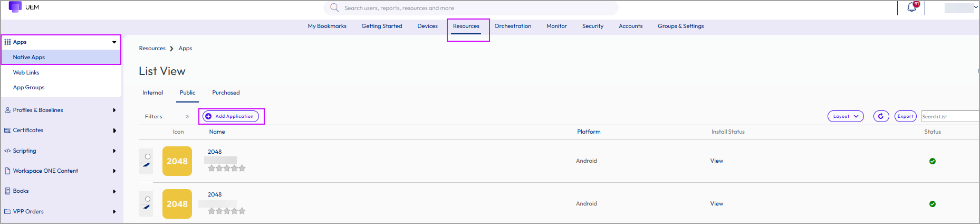Switch to Internal tab
The image size is (980, 224).
153,93
